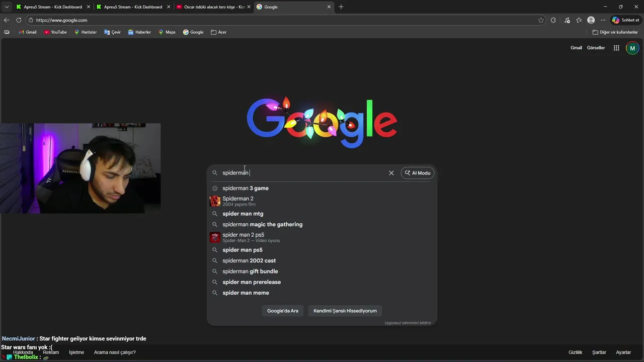Viewport: 644px width, 362px height.
Task: Choose the Spiderman 2 2004 film suggestion
Action: (x=322, y=201)
